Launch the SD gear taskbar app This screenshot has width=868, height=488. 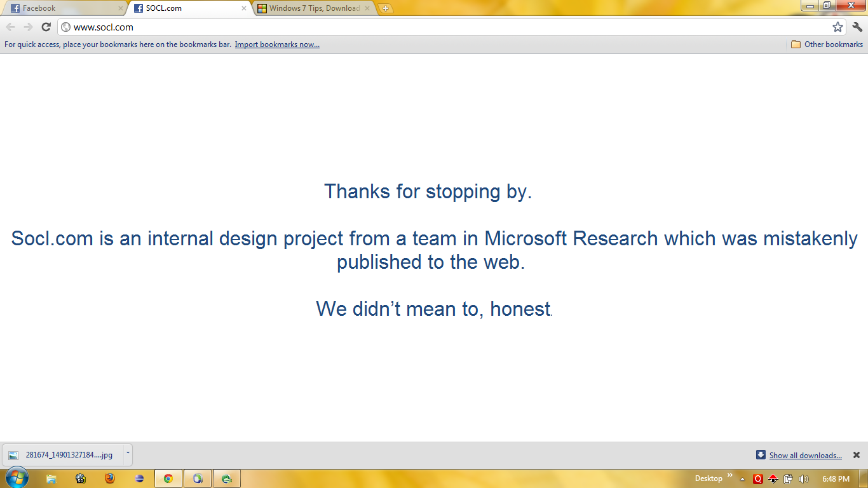81,478
